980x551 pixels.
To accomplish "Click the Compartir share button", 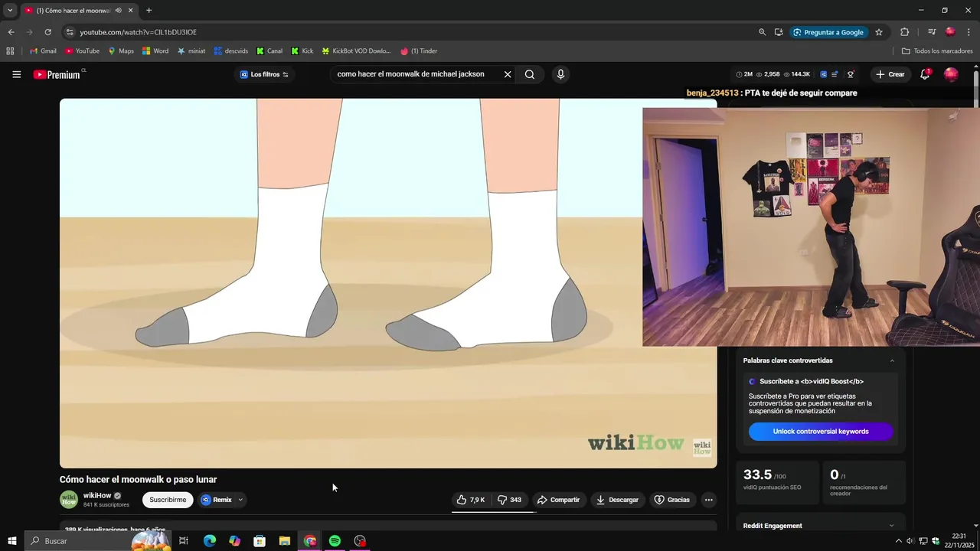I will click(x=559, y=500).
